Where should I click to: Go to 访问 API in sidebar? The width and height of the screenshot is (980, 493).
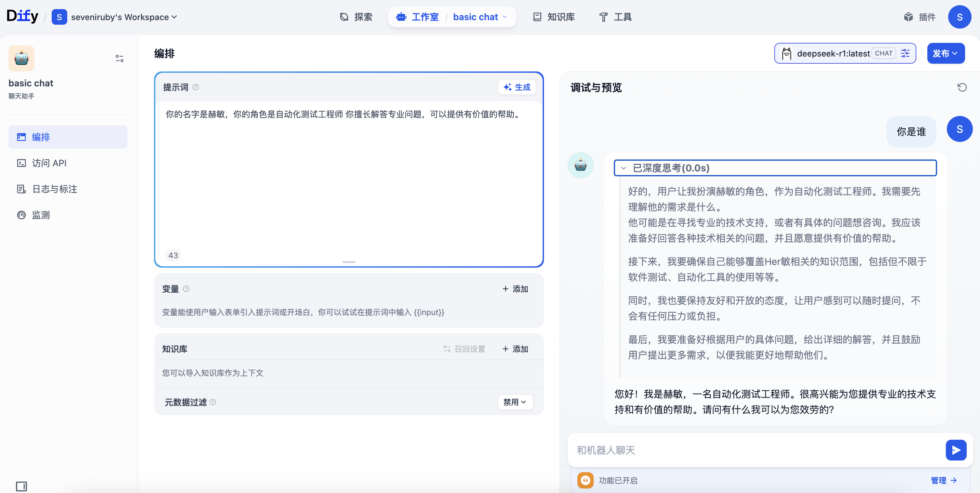[x=49, y=163]
